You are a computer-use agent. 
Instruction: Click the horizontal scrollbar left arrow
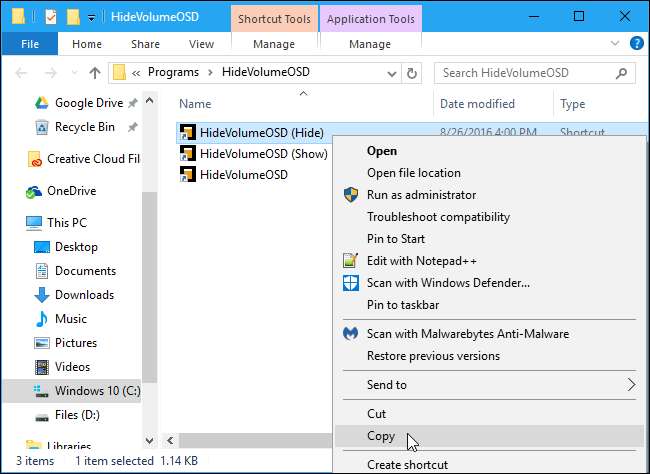tap(169, 441)
